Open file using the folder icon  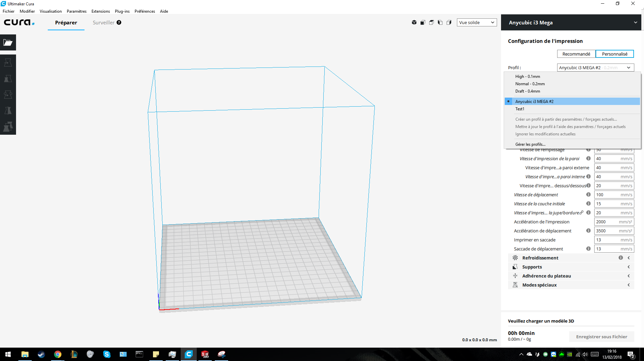point(8,42)
